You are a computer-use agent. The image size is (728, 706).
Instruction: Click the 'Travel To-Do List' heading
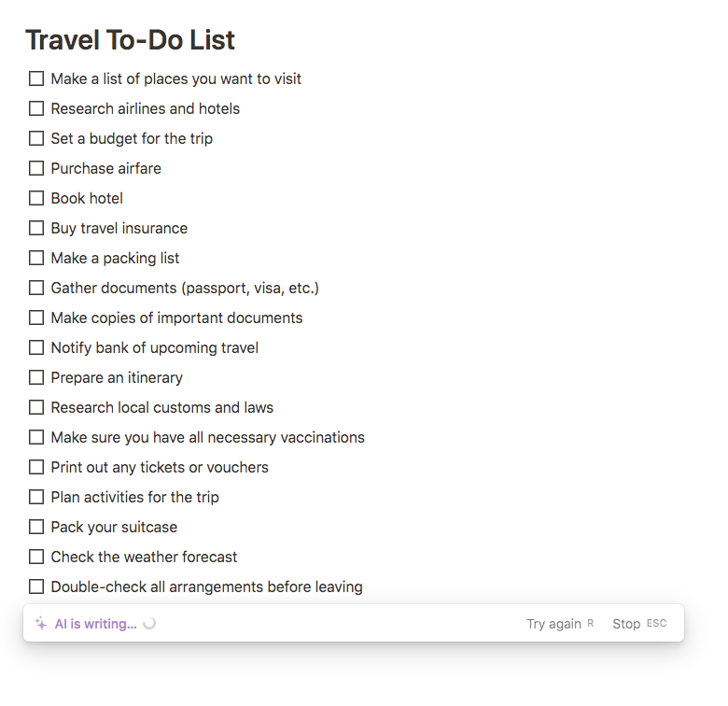pos(130,40)
